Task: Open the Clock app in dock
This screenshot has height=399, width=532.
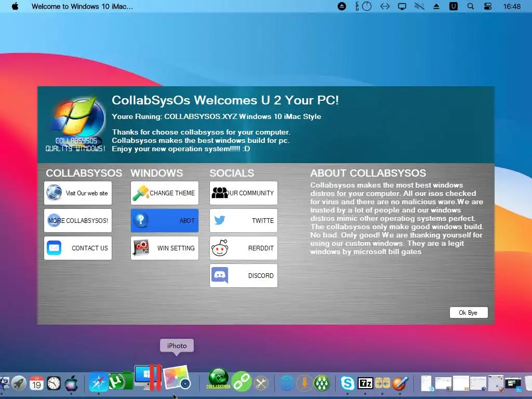Action: (54, 383)
